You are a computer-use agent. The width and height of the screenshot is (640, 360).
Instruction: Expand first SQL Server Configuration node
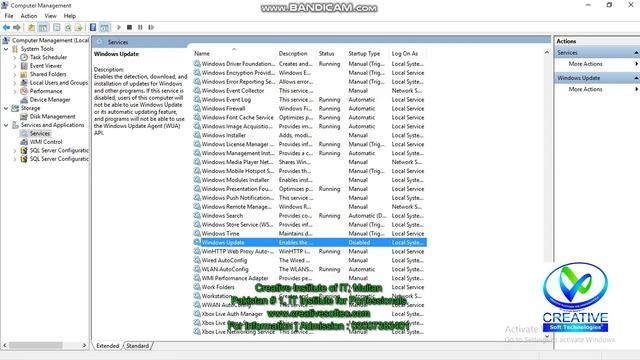15,151
